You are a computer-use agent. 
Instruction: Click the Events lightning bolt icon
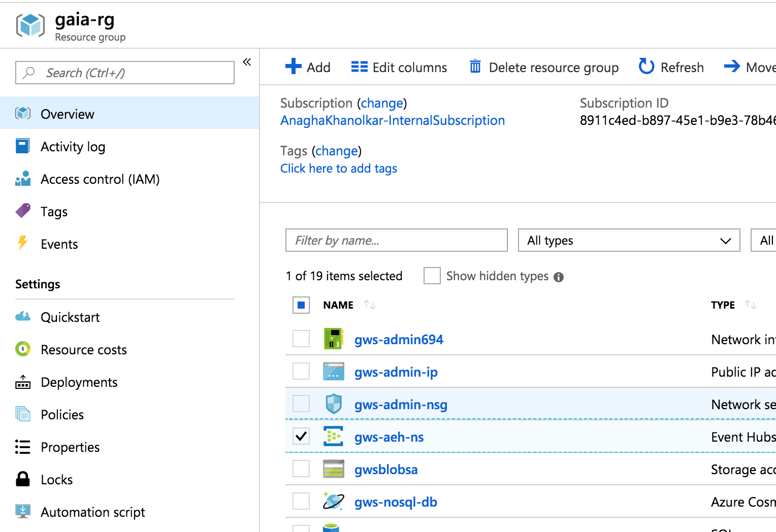(22, 243)
